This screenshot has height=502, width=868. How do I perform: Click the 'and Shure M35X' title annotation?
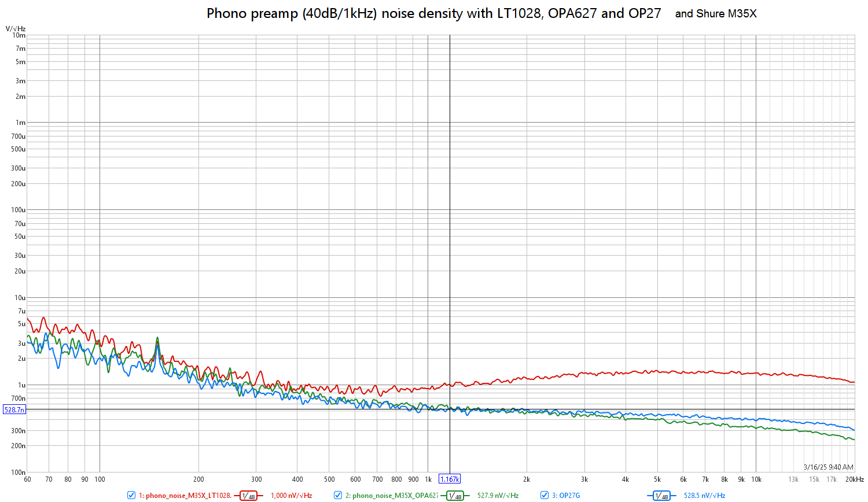pos(716,14)
